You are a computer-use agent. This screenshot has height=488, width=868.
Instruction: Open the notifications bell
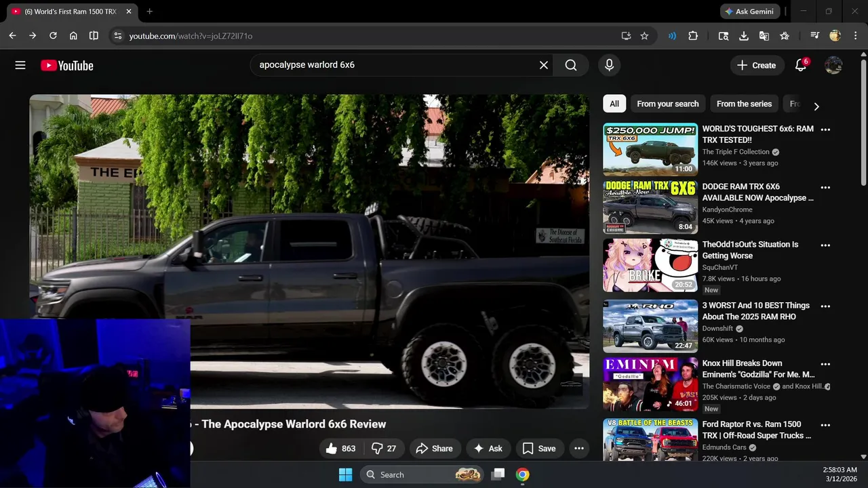pyautogui.click(x=801, y=65)
